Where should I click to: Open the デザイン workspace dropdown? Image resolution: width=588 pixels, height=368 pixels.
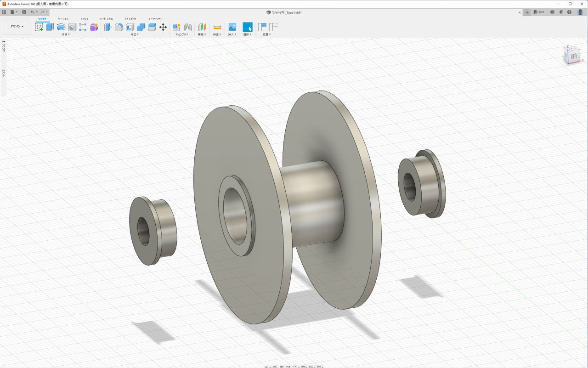(x=17, y=27)
